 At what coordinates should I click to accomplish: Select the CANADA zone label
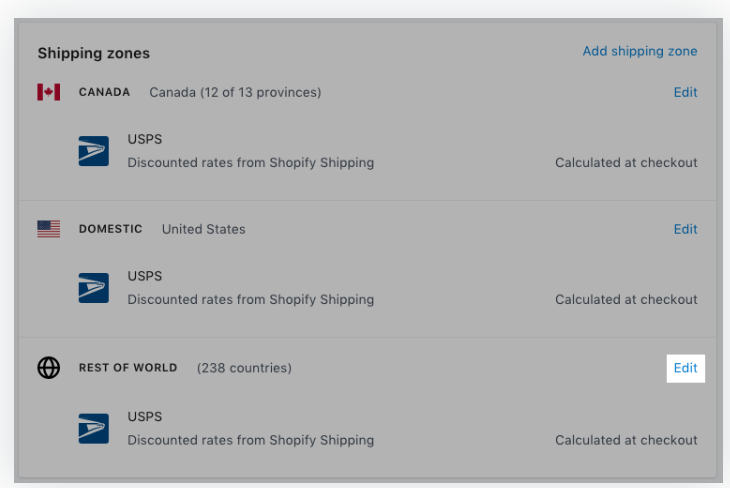[105, 92]
